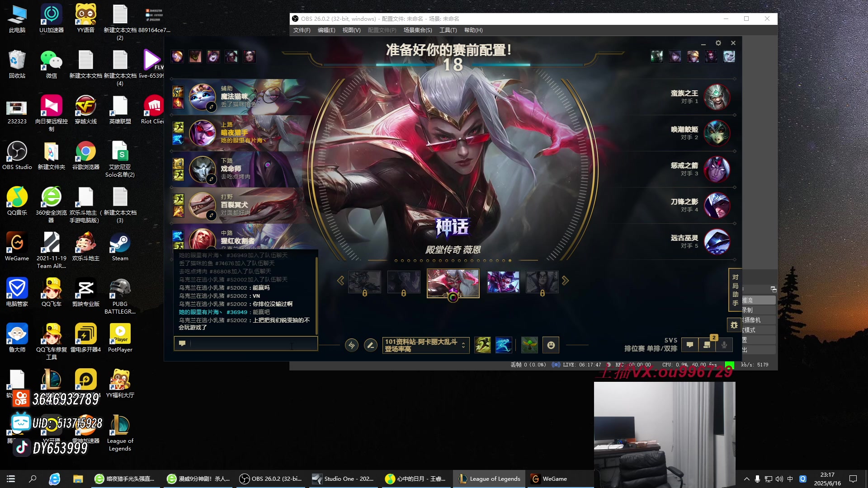Click the chat message input field

coord(246,343)
